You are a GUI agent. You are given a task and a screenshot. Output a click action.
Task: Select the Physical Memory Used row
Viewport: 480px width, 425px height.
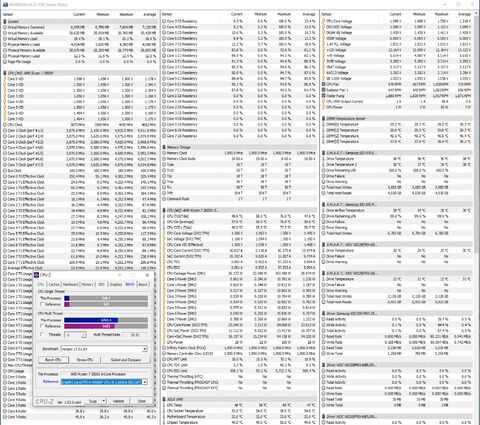(79, 44)
